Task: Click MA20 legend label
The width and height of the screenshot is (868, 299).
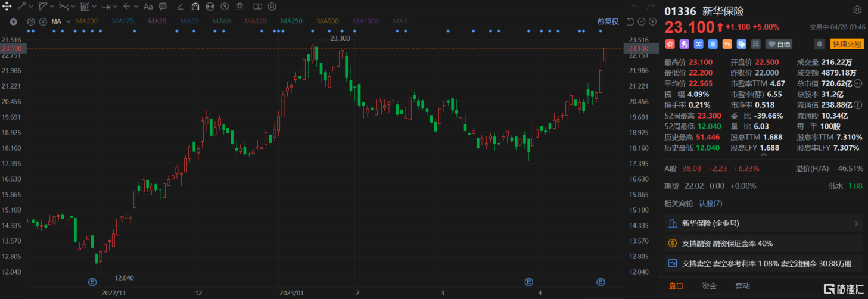Action: 158,21
